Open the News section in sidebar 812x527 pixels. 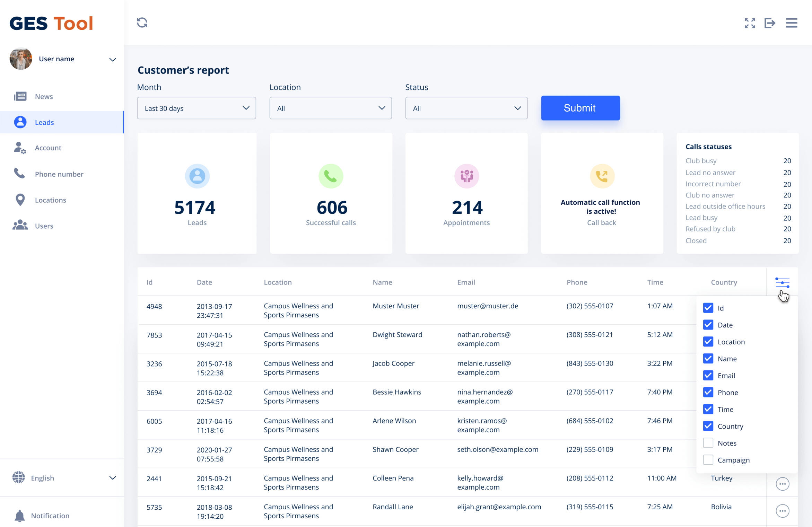pos(44,96)
